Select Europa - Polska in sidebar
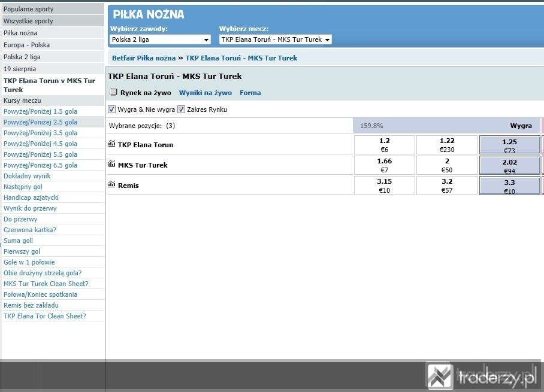The height and width of the screenshot is (392, 544). (x=53, y=45)
